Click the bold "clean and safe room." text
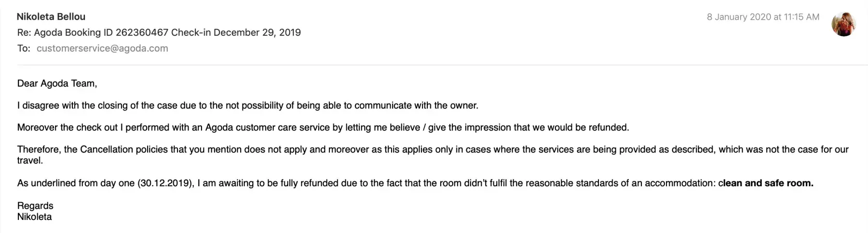 point(767,183)
